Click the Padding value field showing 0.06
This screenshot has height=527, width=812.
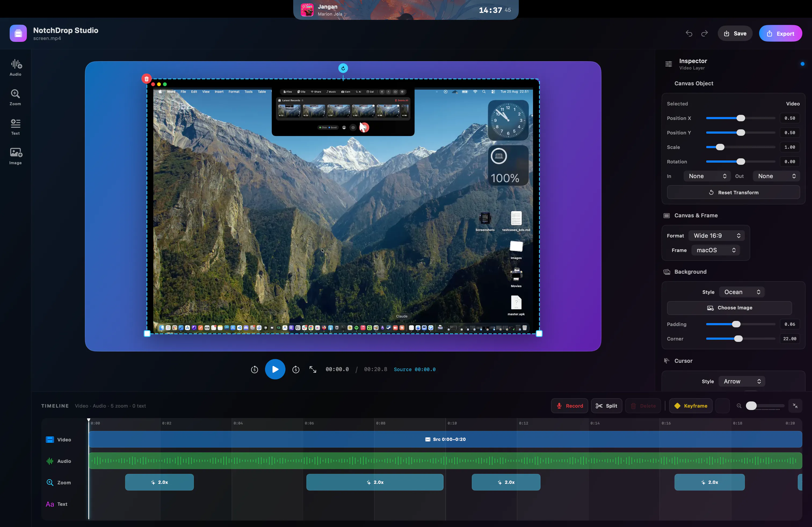(x=789, y=324)
